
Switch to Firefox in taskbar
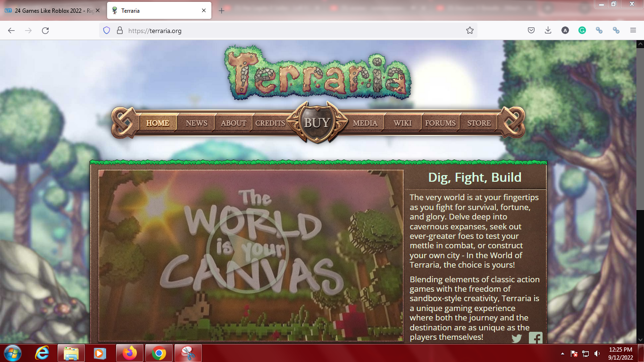pyautogui.click(x=129, y=353)
